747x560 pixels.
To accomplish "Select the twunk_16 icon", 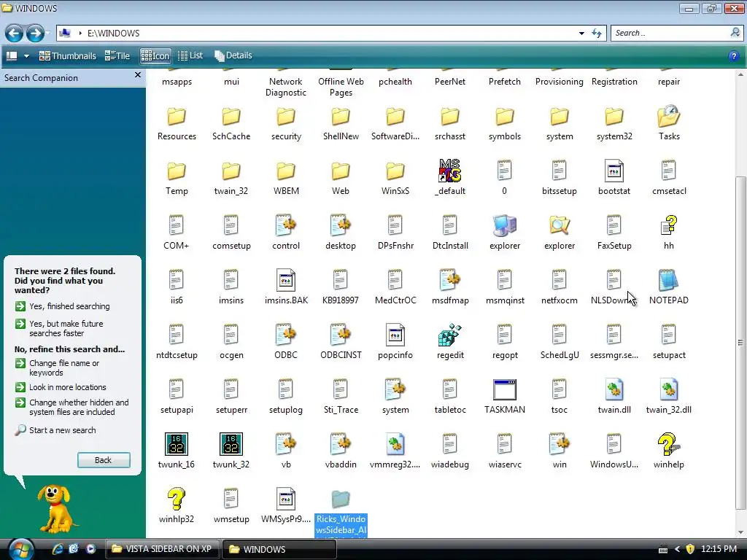I will click(177, 444).
